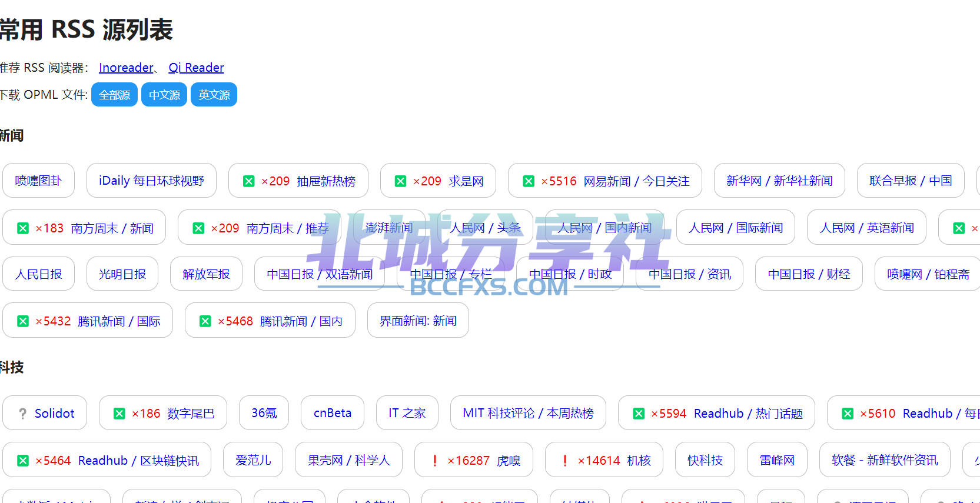
Task: Open Readhub / 区块链快讯 feed link
Action: tap(138, 461)
